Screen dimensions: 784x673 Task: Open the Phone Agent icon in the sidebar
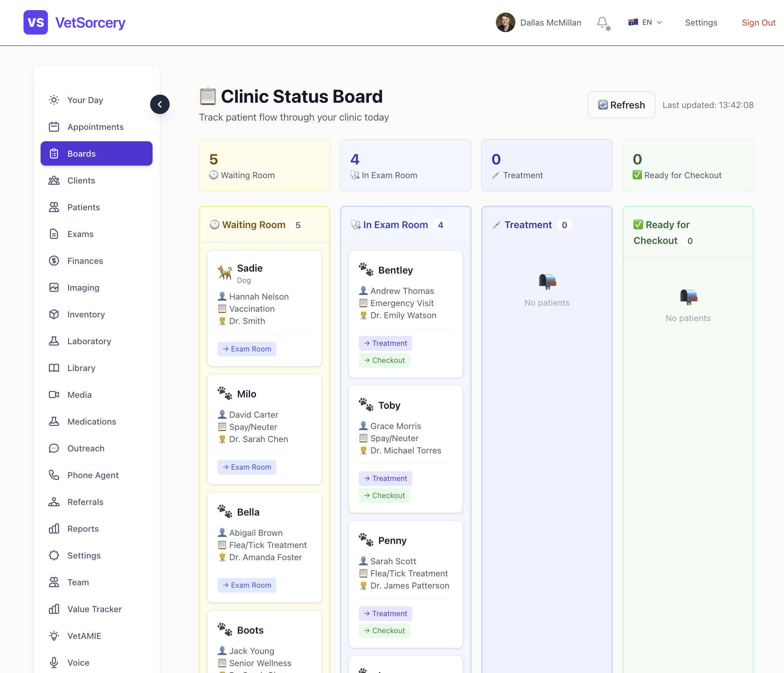54,475
